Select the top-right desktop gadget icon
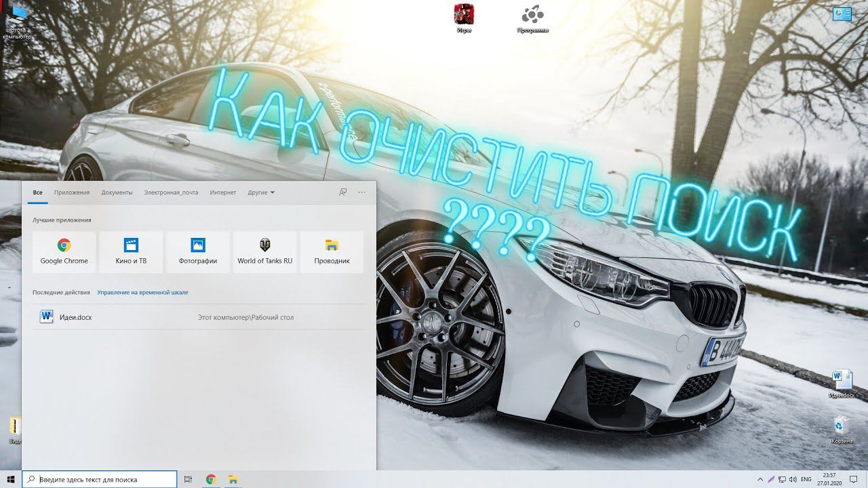 point(842,13)
